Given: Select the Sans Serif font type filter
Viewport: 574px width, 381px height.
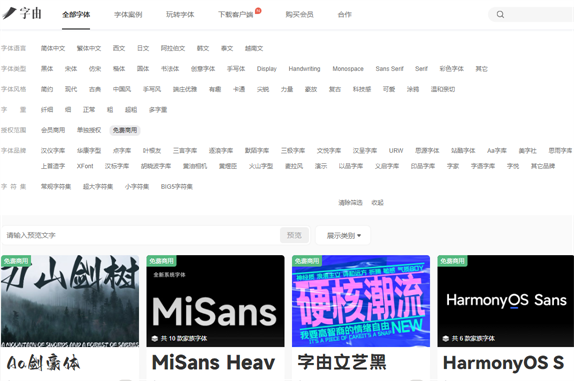Looking at the screenshot, I should click(x=390, y=69).
